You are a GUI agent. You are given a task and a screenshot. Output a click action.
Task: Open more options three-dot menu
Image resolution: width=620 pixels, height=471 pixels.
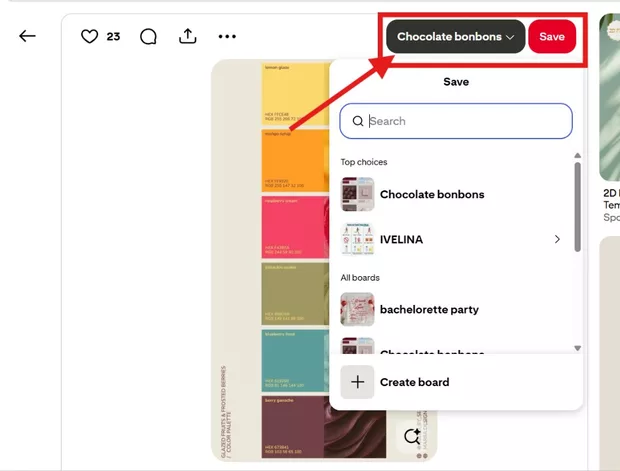click(227, 36)
